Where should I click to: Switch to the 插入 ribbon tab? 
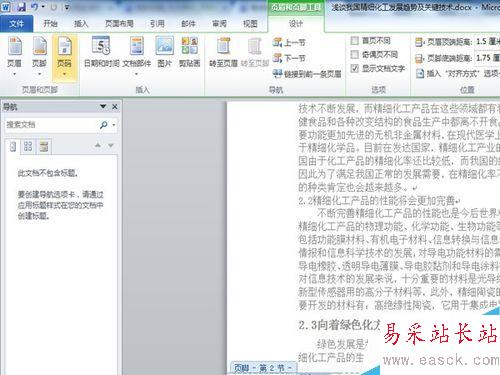pyautogui.click(x=81, y=24)
